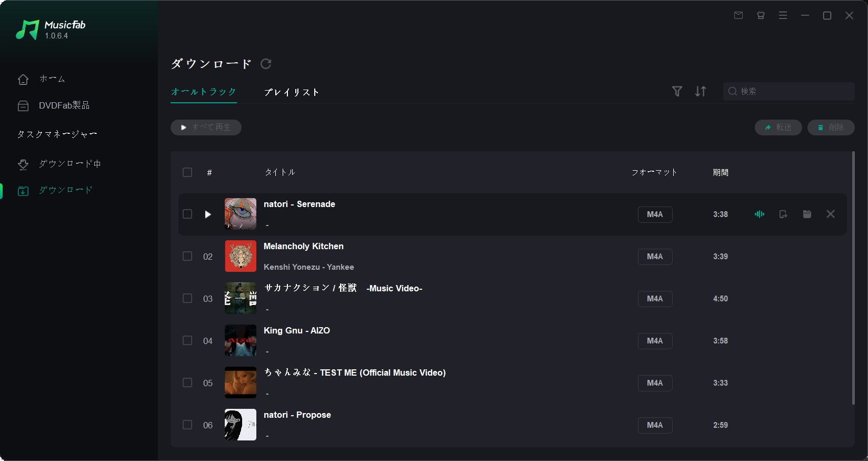The width and height of the screenshot is (868, 461).
Task: Open the TEST ME video thumbnail
Action: [241, 382]
